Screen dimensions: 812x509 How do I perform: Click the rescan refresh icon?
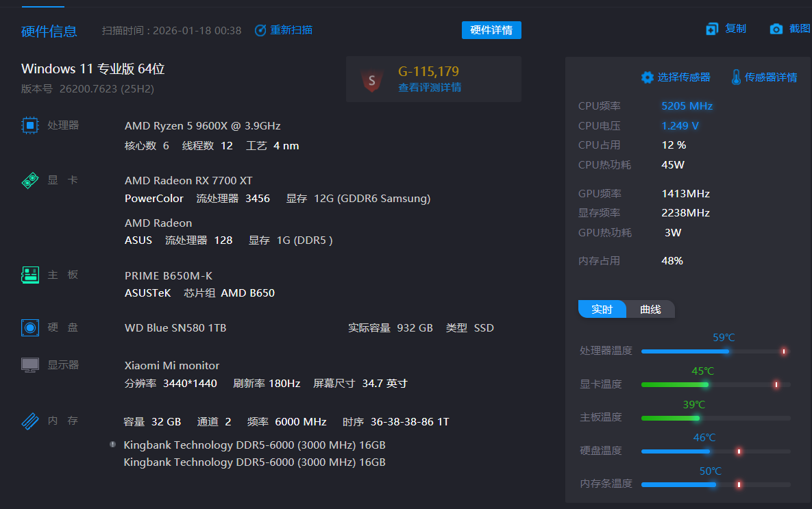pyautogui.click(x=260, y=30)
